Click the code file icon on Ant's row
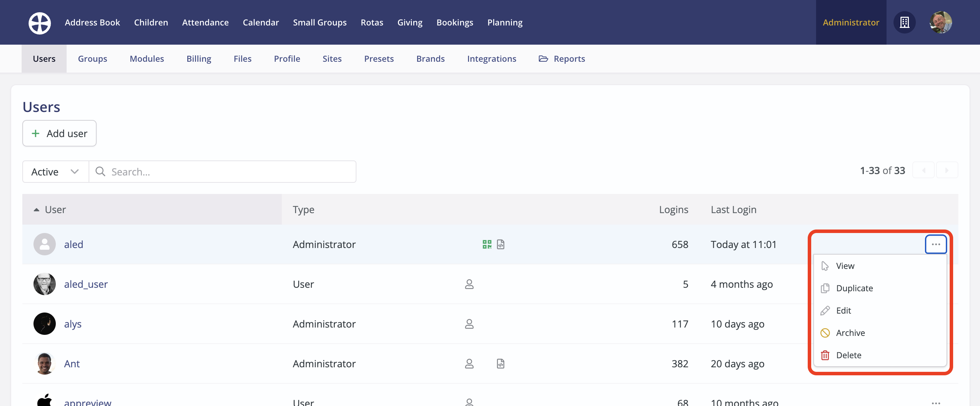Image resolution: width=980 pixels, height=406 pixels. click(501, 364)
